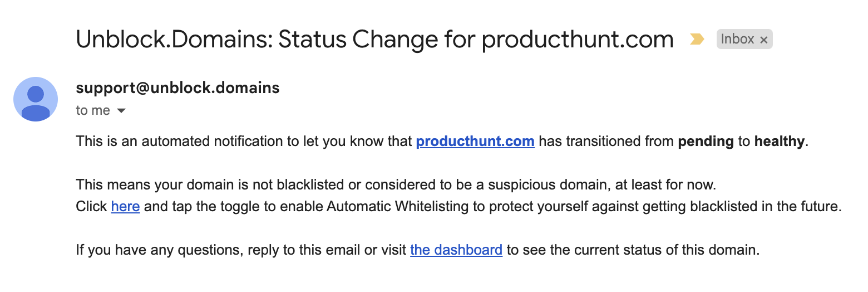This screenshot has height=292, width=868.
Task: Click the "to me" recipient text
Action: [x=93, y=110]
